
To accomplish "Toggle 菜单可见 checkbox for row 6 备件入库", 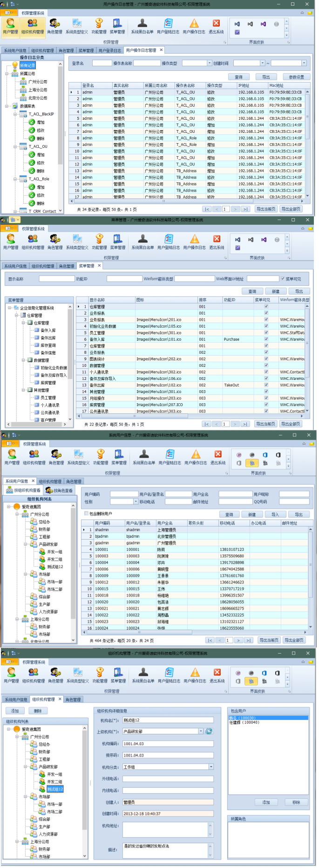I will pyautogui.click(x=266, y=339).
